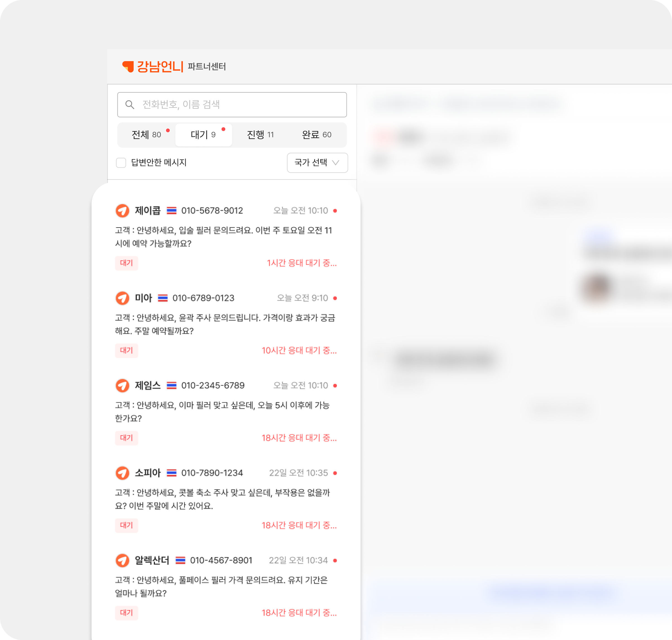Click 제이콥's orange channel icon
The image size is (672, 640).
click(x=123, y=211)
